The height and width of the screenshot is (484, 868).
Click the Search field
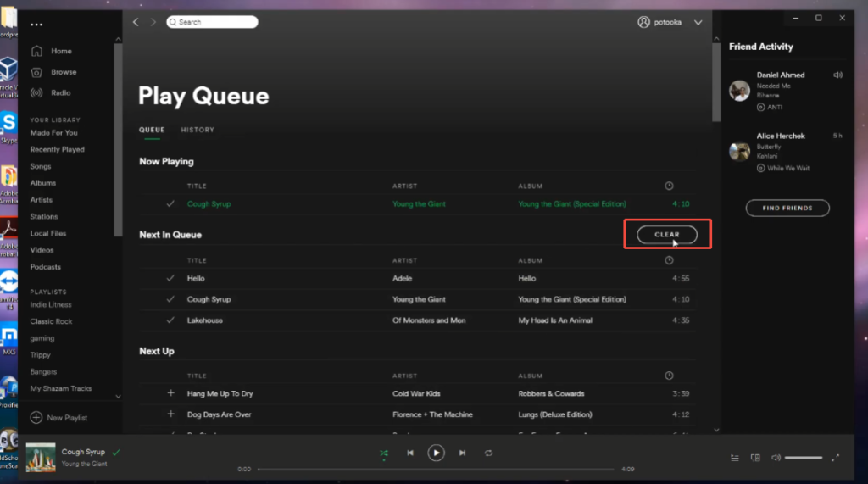[212, 22]
